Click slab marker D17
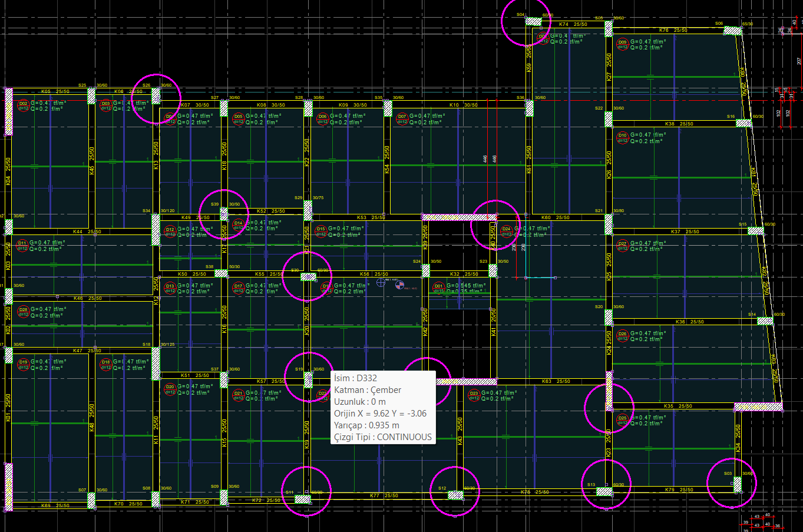This screenshot has width=803, height=532. [x=238, y=289]
